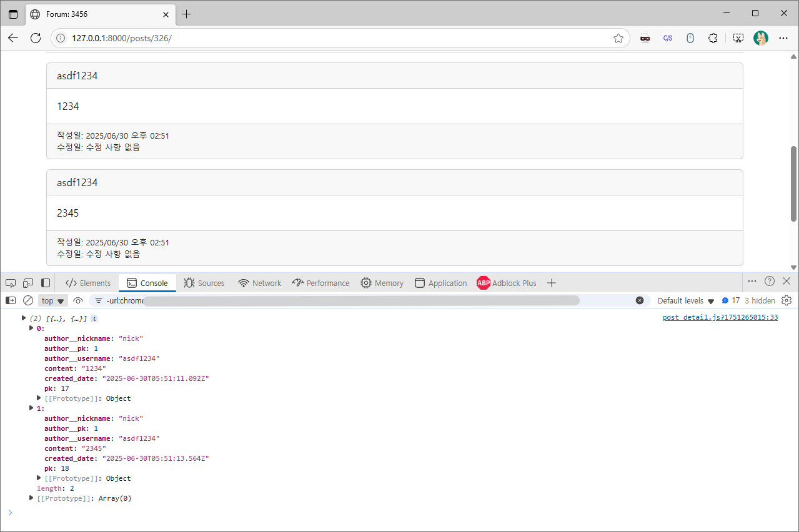Go back to the previous page
Viewport: 799px width, 532px height.
13,38
